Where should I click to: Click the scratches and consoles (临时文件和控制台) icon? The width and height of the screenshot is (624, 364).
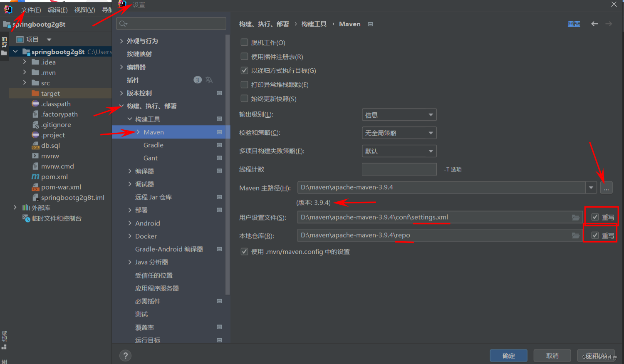(26, 218)
